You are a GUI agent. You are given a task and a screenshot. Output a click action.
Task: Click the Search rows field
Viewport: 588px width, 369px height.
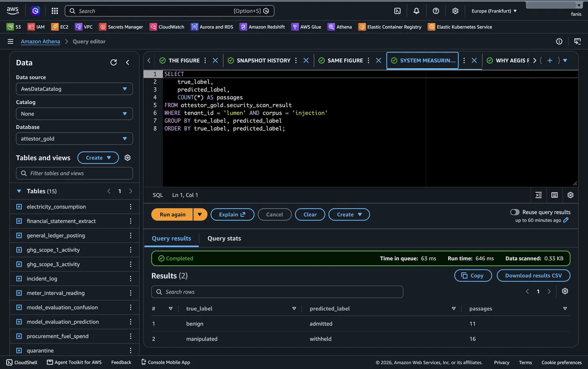click(277, 292)
